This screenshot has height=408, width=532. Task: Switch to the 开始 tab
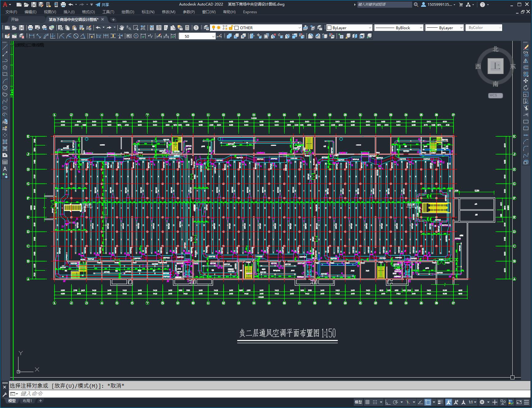coord(15,19)
